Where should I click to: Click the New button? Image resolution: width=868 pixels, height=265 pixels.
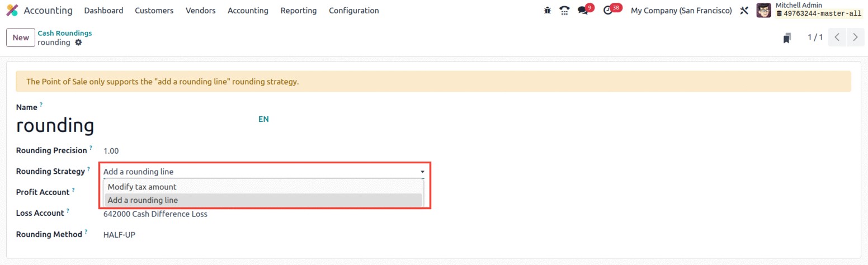21,37
